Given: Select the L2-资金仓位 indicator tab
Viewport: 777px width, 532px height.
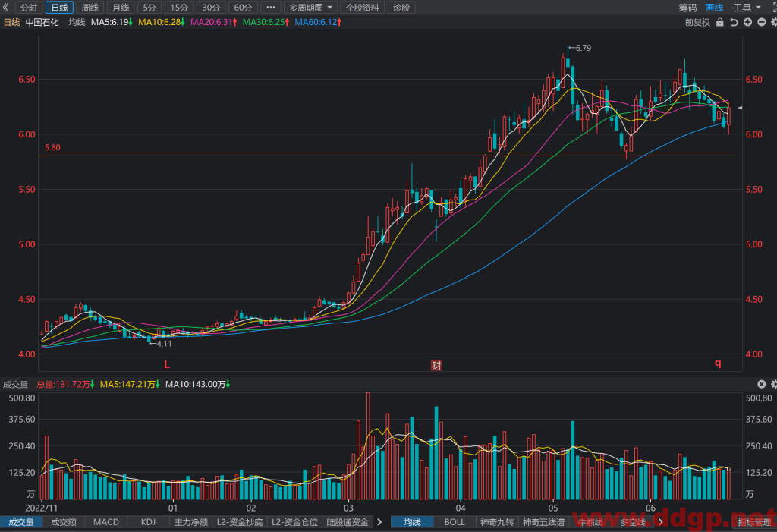Looking at the screenshot, I should [x=295, y=522].
